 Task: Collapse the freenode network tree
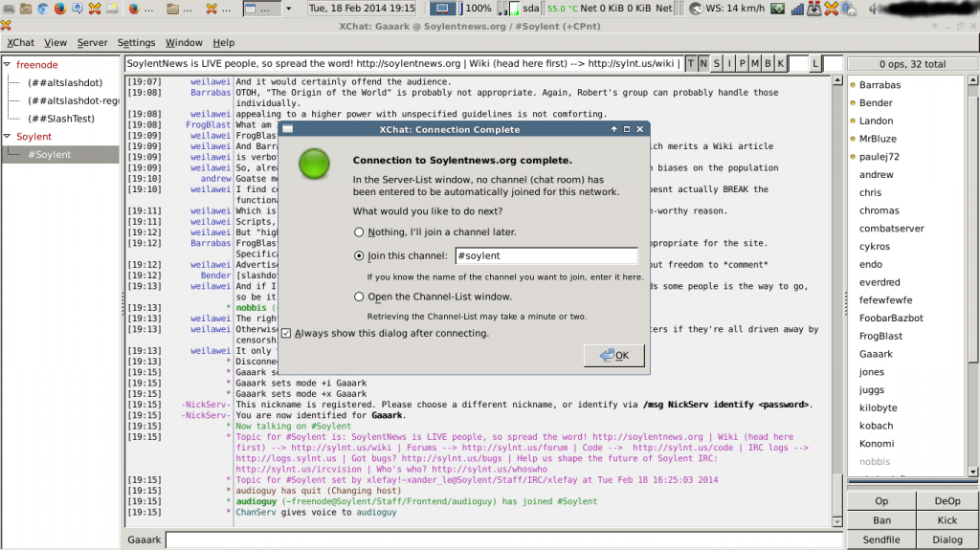point(8,65)
